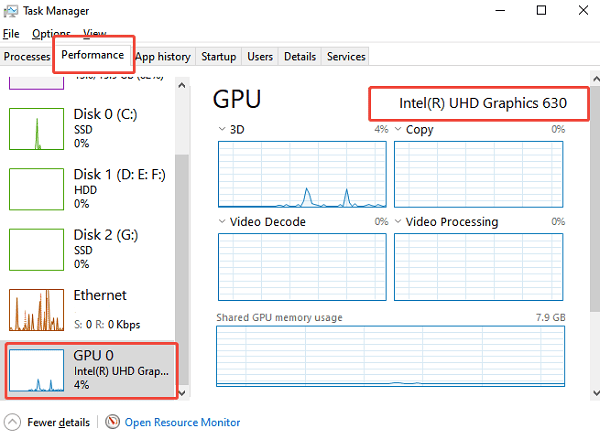Switch to the Performance tab

pyautogui.click(x=93, y=55)
